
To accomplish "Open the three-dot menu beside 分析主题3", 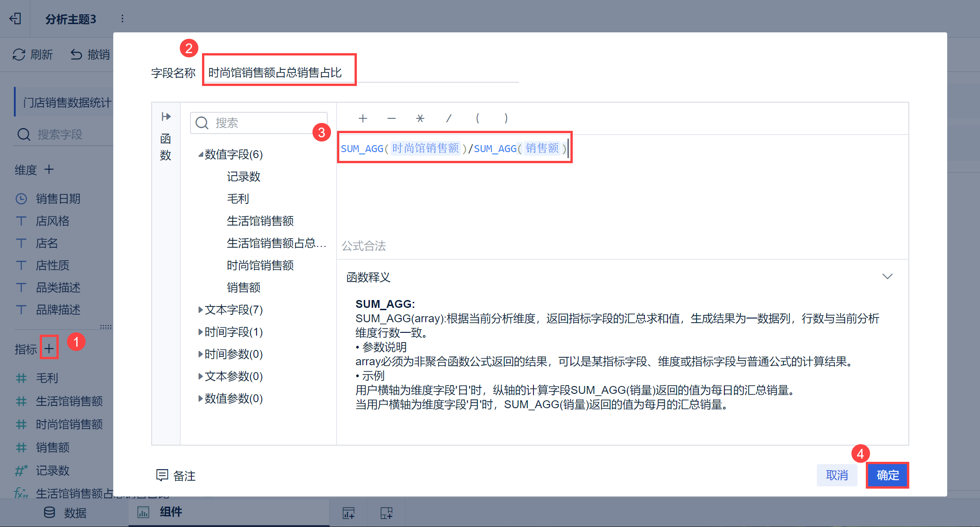I will (x=122, y=18).
